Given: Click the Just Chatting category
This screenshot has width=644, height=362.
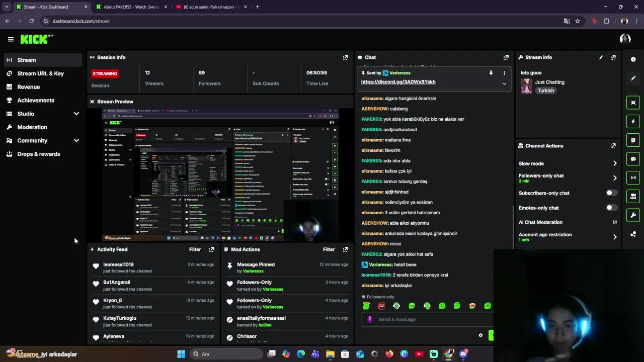Looking at the screenshot, I should [549, 82].
